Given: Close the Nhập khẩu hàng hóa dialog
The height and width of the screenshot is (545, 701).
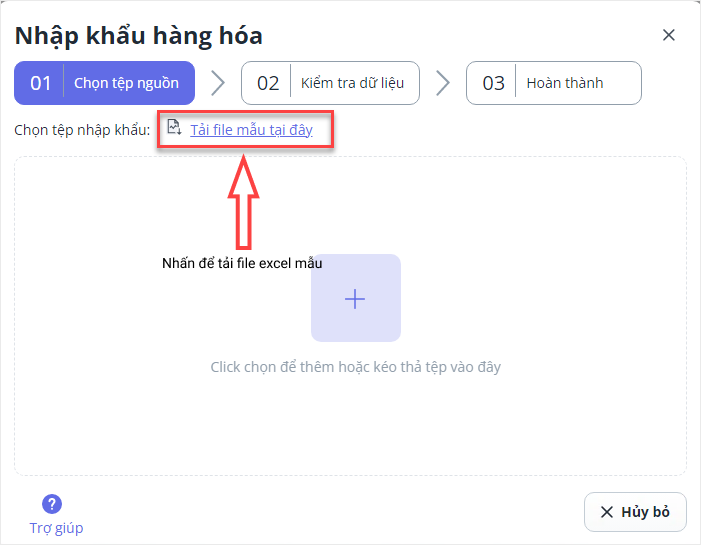Looking at the screenshot, I should 669,35.
